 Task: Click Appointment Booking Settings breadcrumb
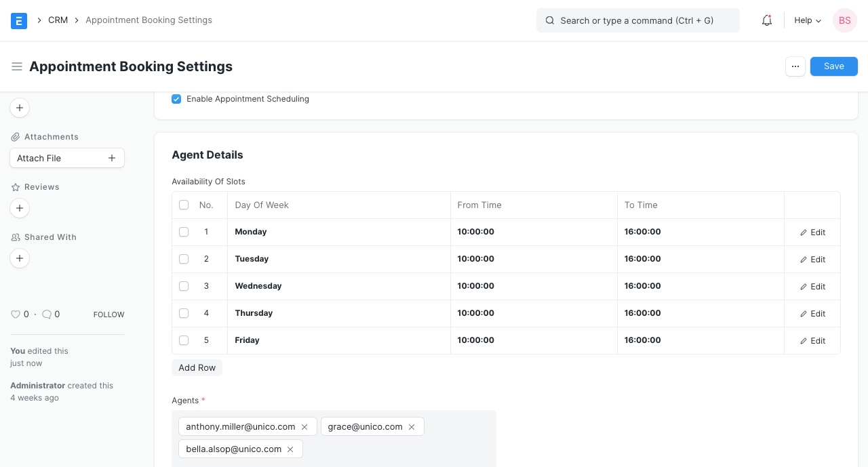[x=149, y=20]
